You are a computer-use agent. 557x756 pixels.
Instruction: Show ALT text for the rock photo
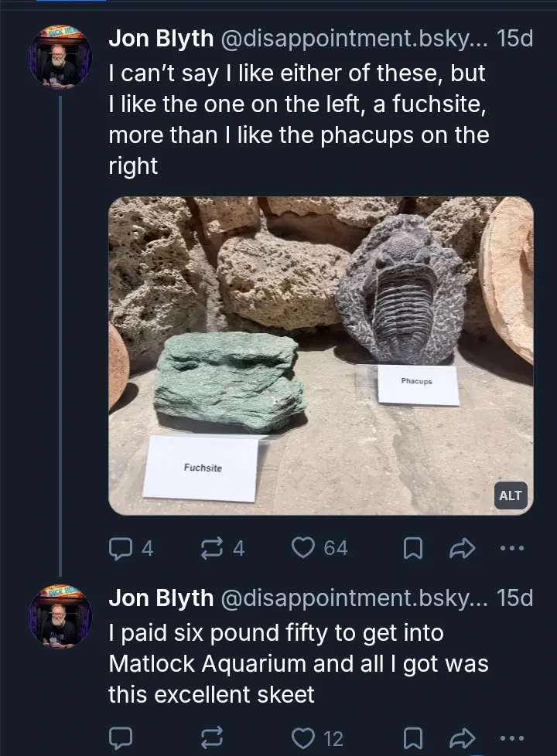click(x=510, y=495)
